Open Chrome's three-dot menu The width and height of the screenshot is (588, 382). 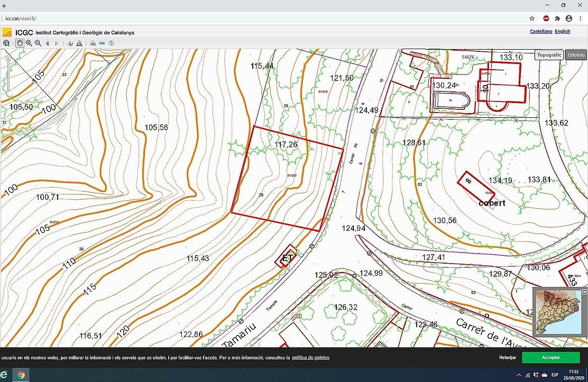click(x=581, y=18)
